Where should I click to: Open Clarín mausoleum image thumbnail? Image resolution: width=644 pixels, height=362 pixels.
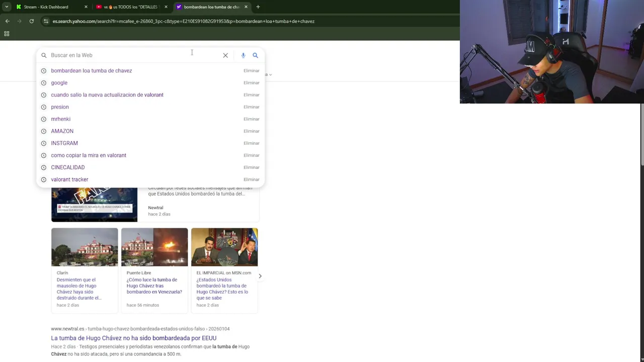(x=85, y=247)
